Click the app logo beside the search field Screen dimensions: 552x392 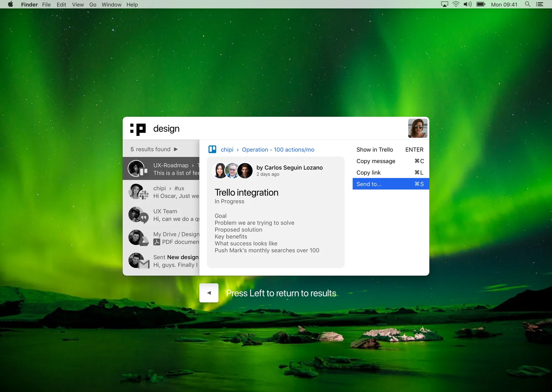pos(138,129)
